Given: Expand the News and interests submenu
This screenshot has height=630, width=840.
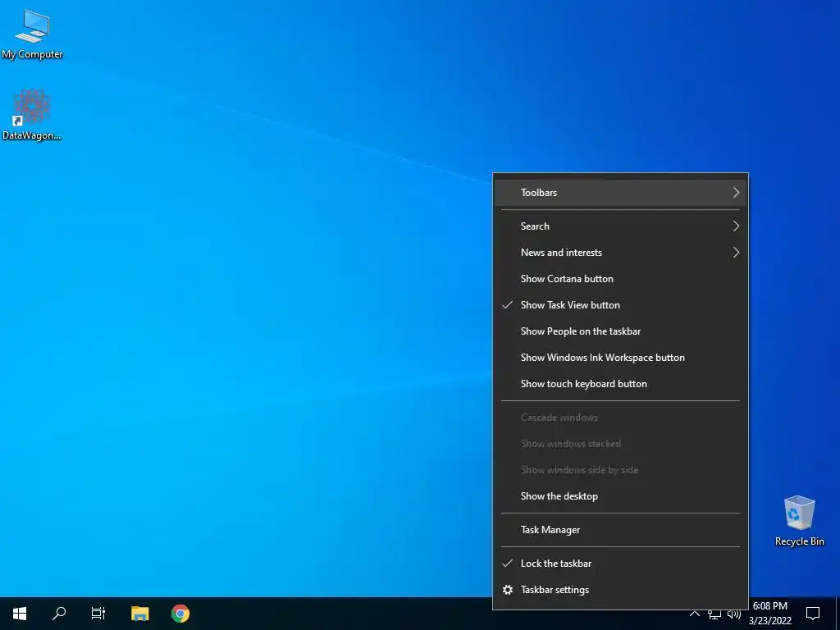Looking at the screenshot, I should pyautogui.click(x=620, y=253).
